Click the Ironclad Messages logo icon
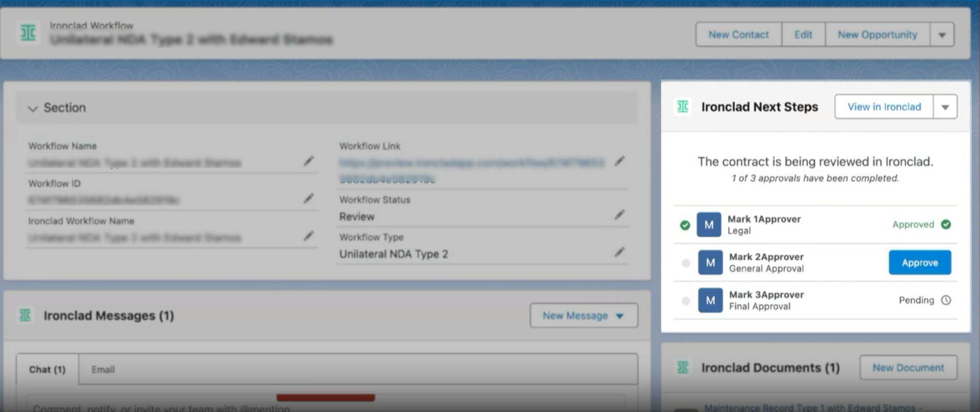Viewport: 980px width, 412px height. click(x=25, y=315)
